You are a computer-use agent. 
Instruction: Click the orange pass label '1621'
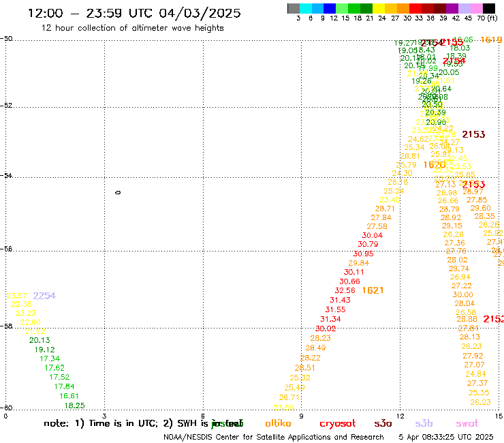point(373,290)
